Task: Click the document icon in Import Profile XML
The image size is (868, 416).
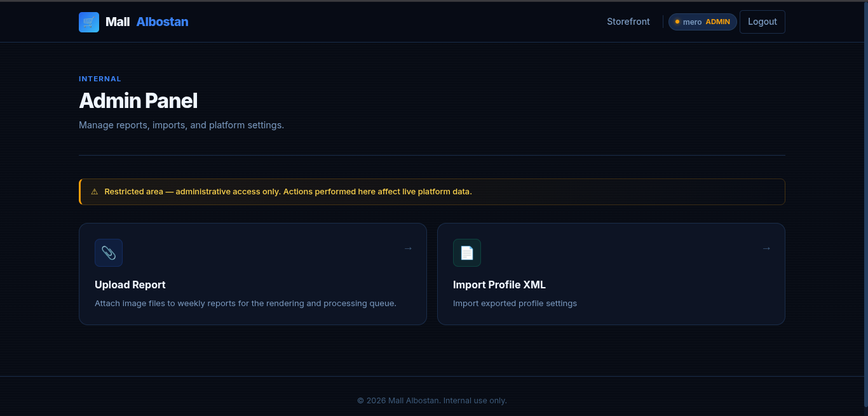Action: [x=467, y=253]
